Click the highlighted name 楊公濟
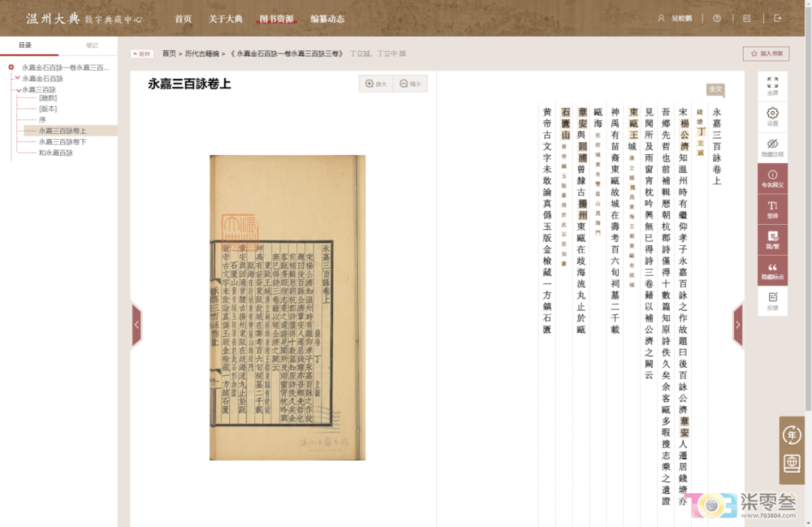812x527 pixels. pyautogui.click(x=684, y=135)
